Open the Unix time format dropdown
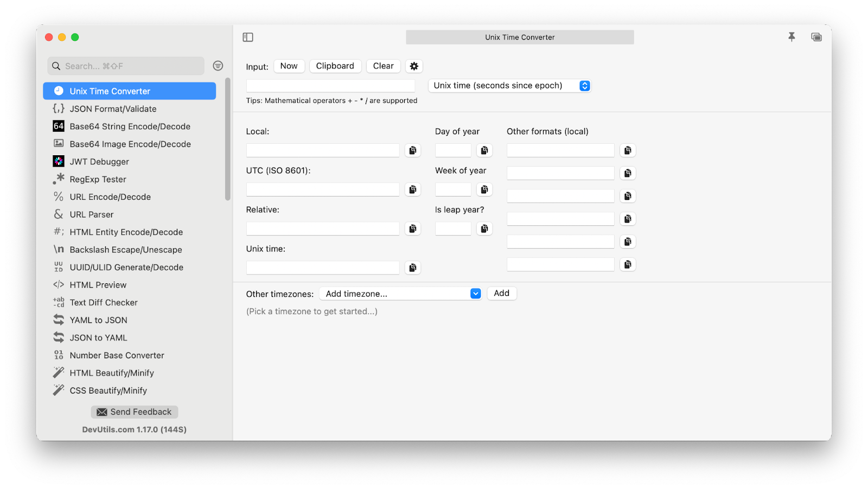This screenshot has height=489, width=868. tap(584, 86)
